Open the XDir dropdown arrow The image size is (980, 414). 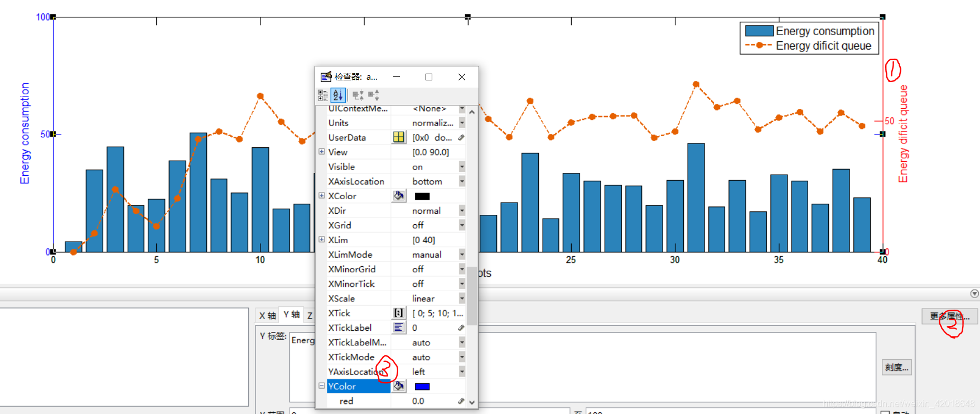462,210
